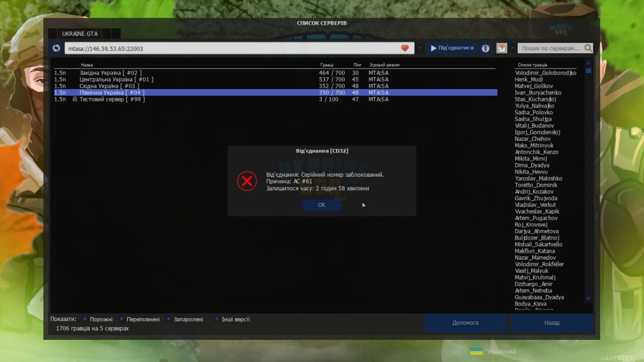
Task: Toggle the Інші версії filter checkbox
Action: pyautogui.click(x=216, y=319)
